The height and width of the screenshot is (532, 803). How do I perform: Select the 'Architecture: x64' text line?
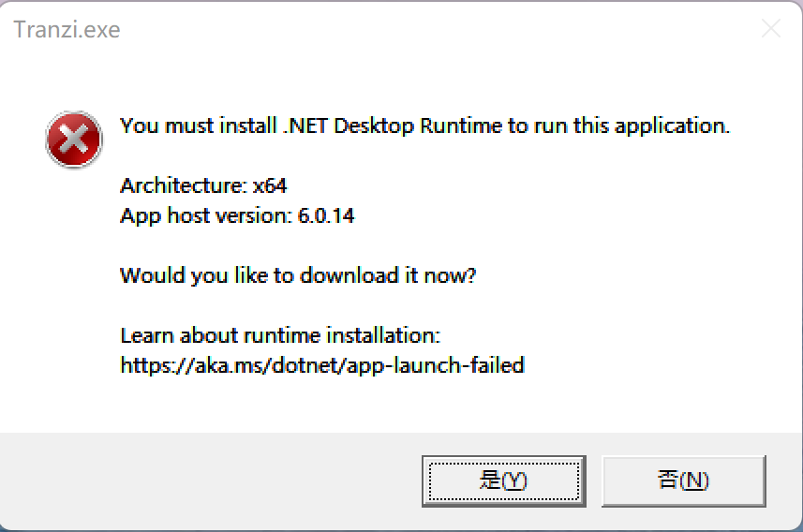pyautogui.click(x=203, y=185)
